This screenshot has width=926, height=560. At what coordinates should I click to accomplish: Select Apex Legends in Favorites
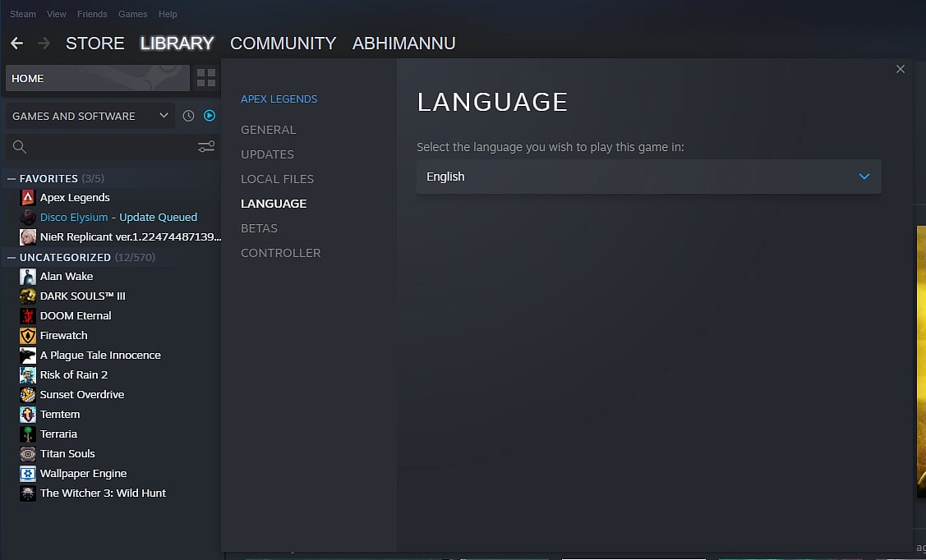click(75, 198)
